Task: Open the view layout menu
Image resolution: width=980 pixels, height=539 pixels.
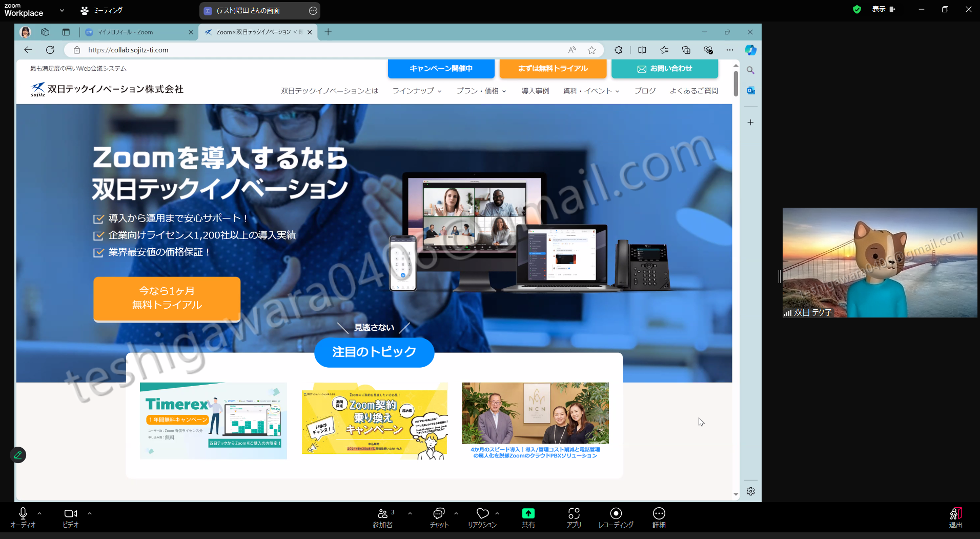Action: [884, 9]
